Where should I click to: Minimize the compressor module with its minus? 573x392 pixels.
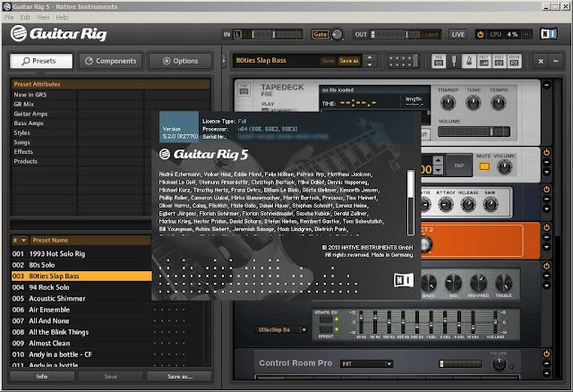[x=547, y=200]
